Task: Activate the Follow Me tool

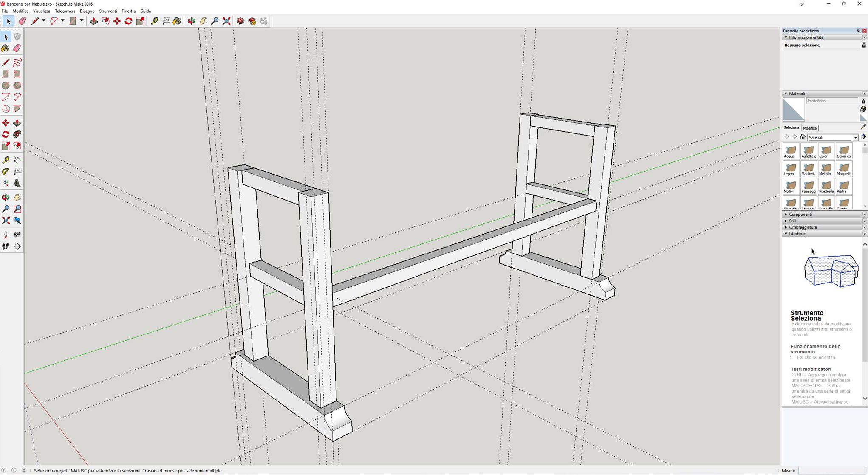Action: [17, 135]
